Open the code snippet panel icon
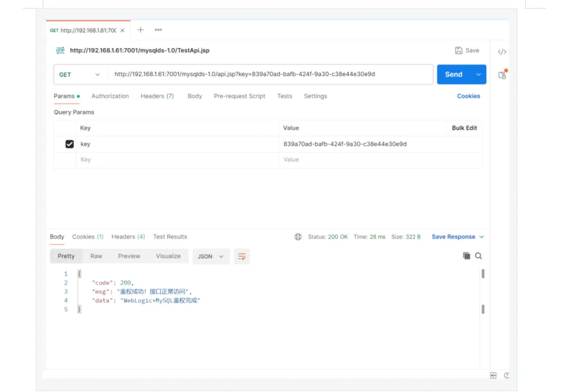 point(502,51)
